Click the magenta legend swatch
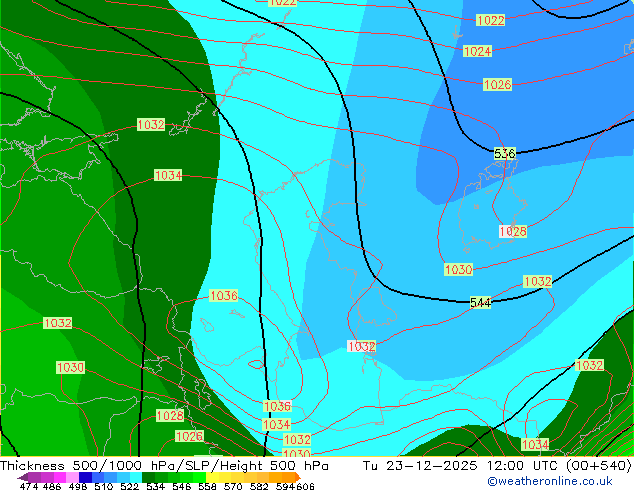This screenshot has width=634, height=490. [60, 477]
